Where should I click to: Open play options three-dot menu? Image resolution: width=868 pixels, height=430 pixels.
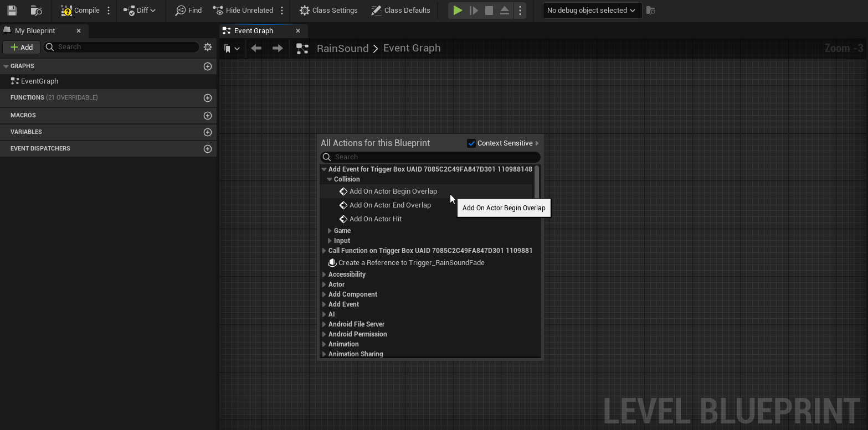(x=520, y=10)
